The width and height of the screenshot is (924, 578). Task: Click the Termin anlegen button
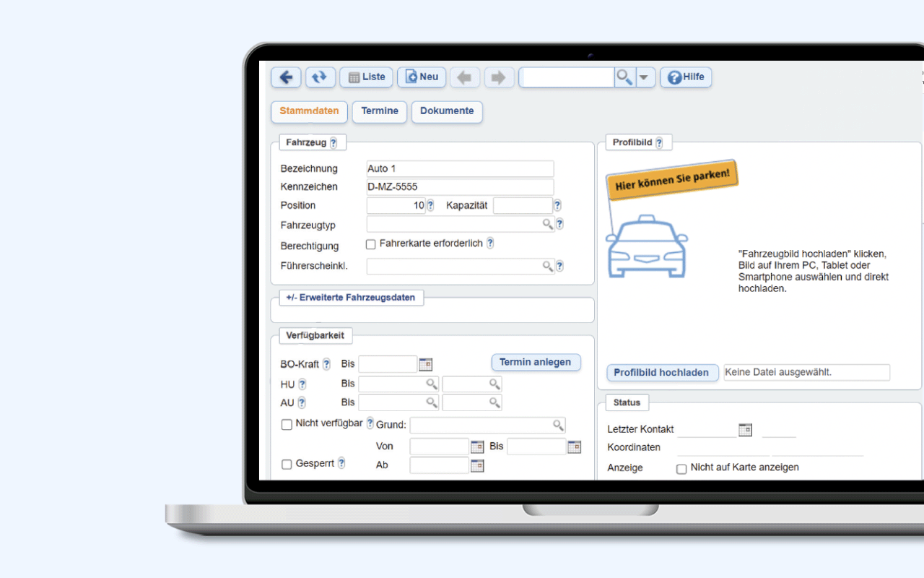[x=536, y=363]
